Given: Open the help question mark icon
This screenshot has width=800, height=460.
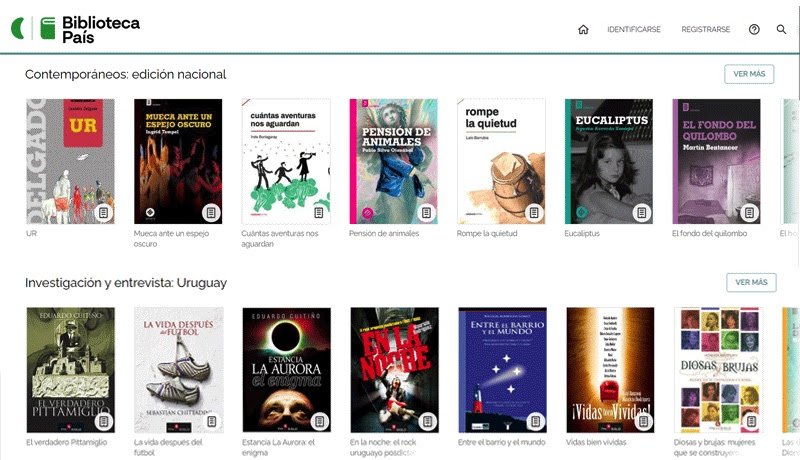Looking at the screenshot, I should 754,29.
